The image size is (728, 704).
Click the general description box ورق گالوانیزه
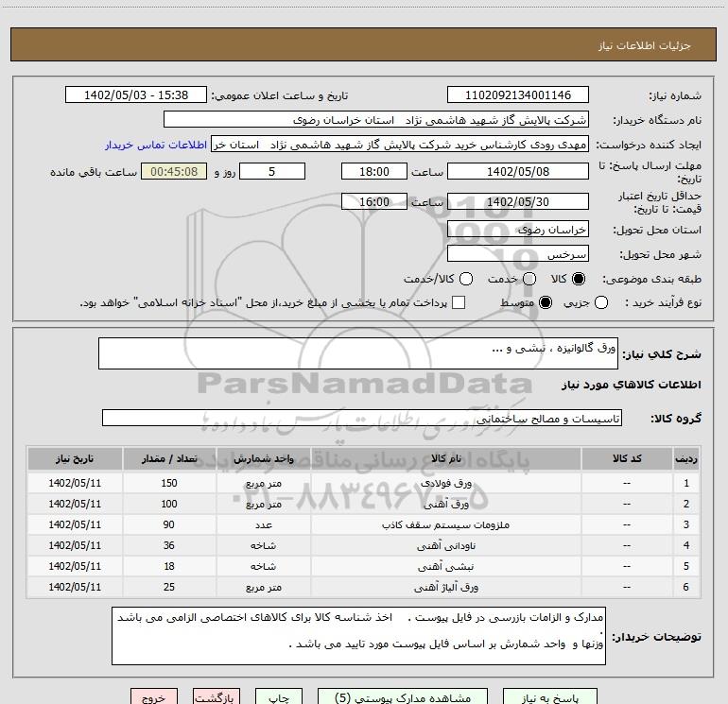(x=358, y=353)
